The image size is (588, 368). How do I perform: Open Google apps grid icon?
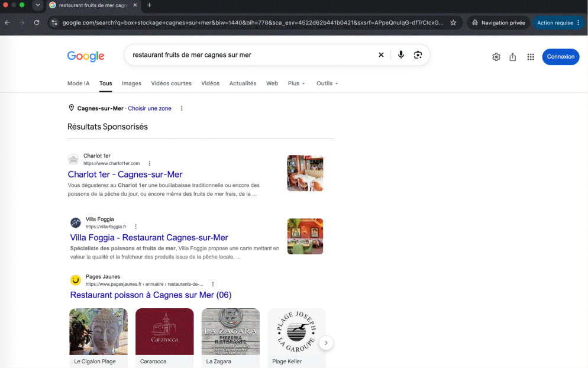[x=531, y=57]
